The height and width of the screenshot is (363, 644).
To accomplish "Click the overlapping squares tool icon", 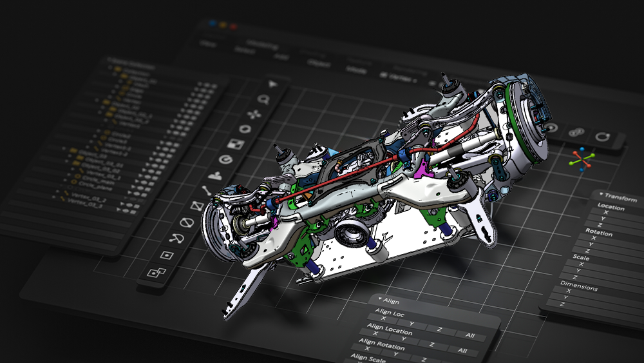I will click(x=156, y=272).
